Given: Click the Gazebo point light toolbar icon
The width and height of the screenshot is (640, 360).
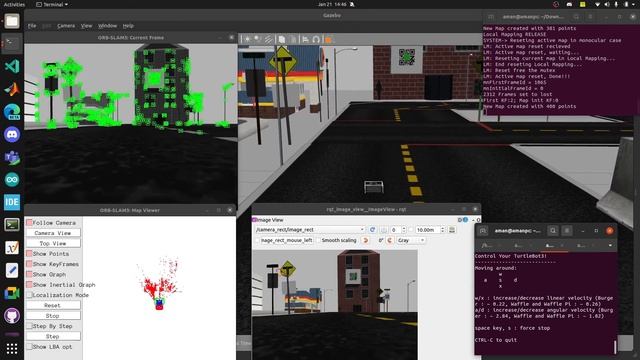Looking at the screenshot, I should [x=247, y=39].
